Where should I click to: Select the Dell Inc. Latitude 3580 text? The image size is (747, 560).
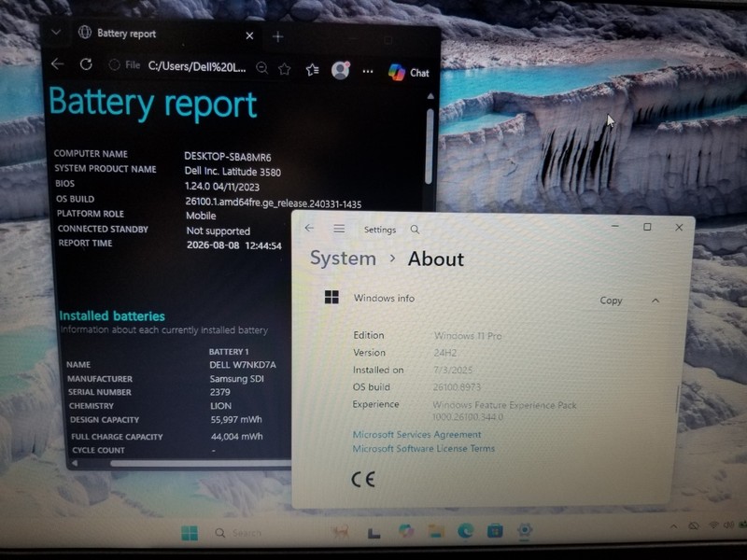click(233, 172)
